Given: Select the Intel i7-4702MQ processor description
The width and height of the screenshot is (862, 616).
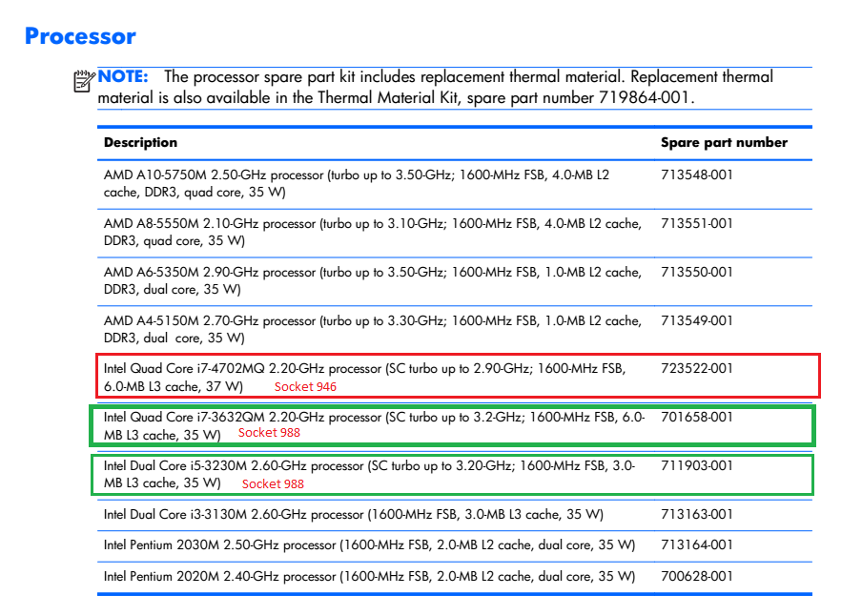Looking at the screenshot, I should [365, 378].
